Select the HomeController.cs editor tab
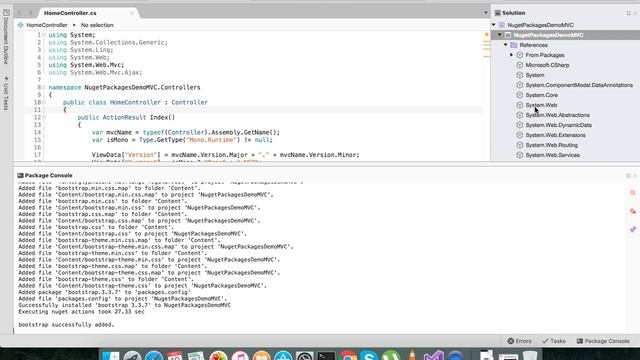 (70, 13)
